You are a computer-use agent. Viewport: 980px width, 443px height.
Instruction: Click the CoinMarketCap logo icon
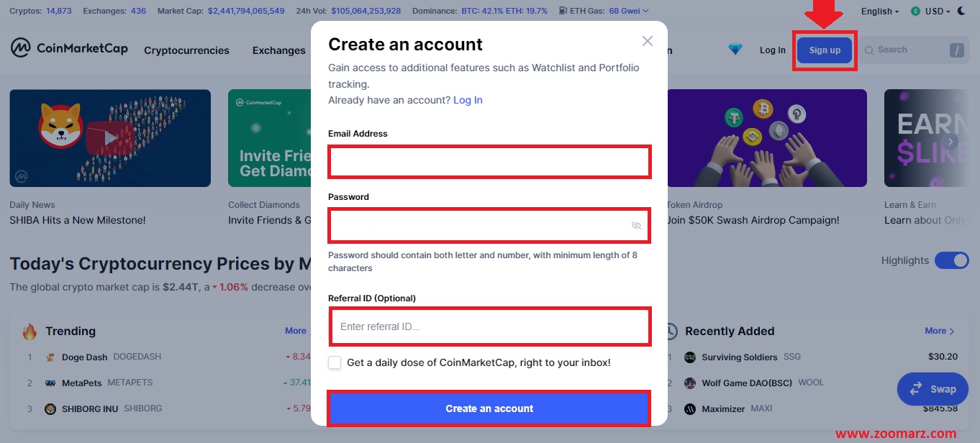coord(20,48)
